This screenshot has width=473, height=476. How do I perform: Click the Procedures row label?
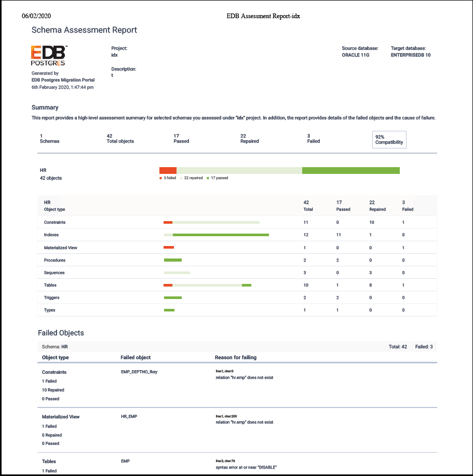pos(55,260)
